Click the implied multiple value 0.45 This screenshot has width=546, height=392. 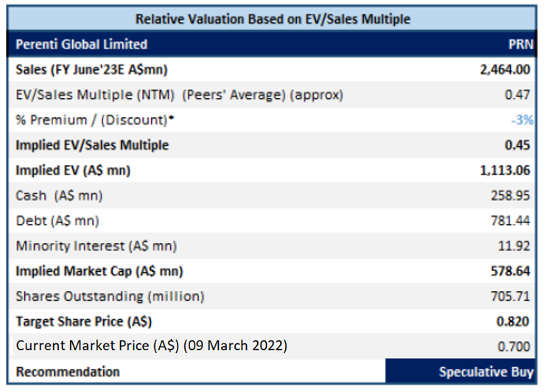(517, 145)
